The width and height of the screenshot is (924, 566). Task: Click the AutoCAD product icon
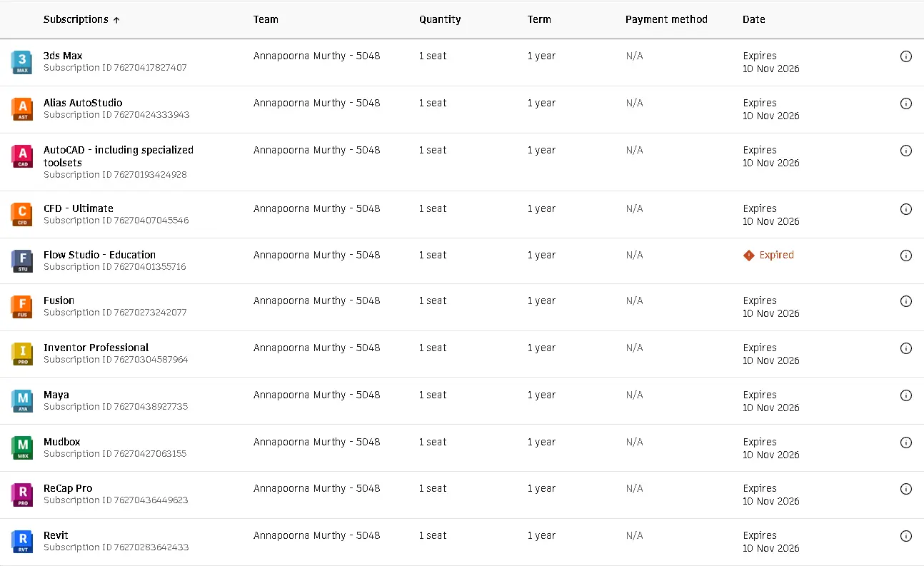[x=22, y=156]
